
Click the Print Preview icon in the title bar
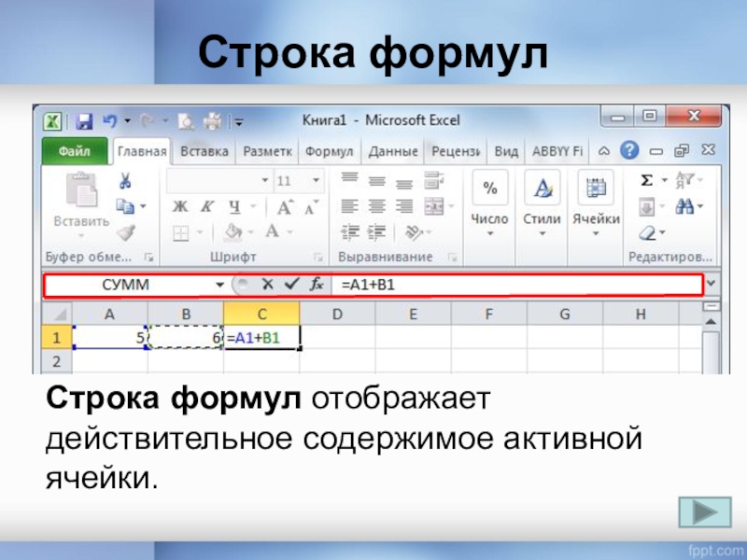[x=185, y=121]
